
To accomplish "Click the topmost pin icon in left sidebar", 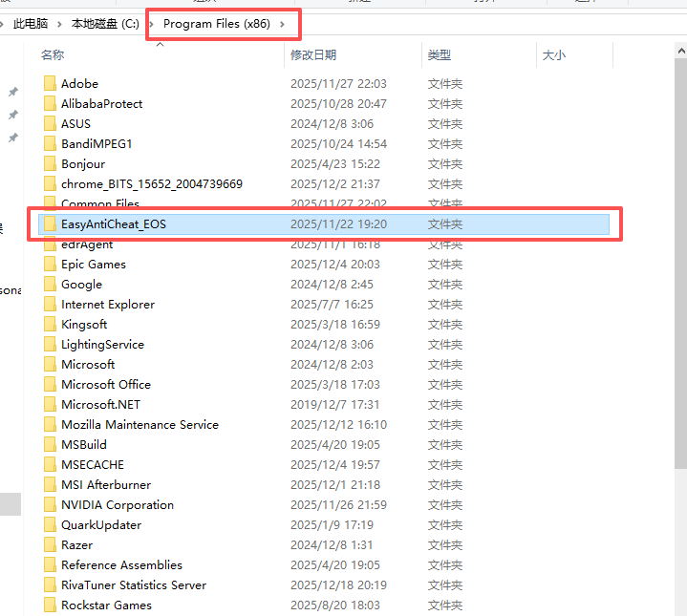I will pos(12,93).
